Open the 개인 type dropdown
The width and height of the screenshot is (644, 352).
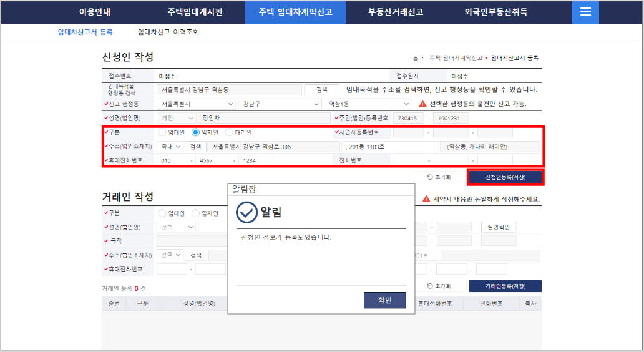pyautogui.click(x=176, y=119)
